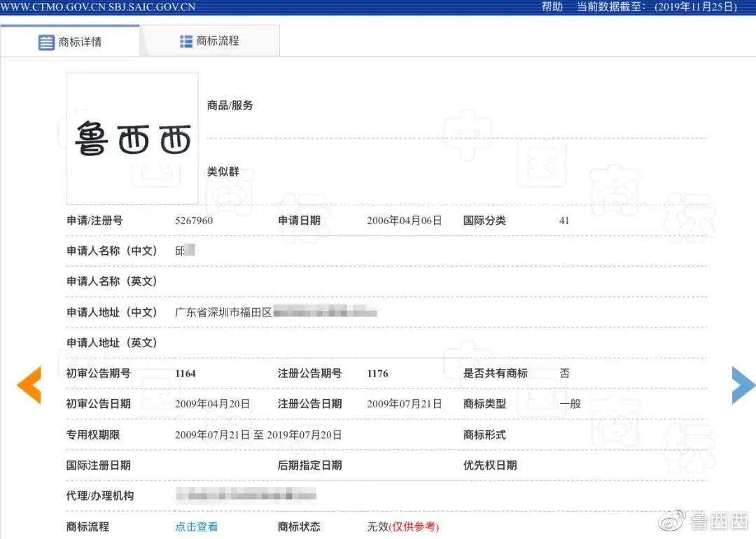Click the WWW.CTMO.GOV.CN header text
756x539 pixels.
click(54, 7)
